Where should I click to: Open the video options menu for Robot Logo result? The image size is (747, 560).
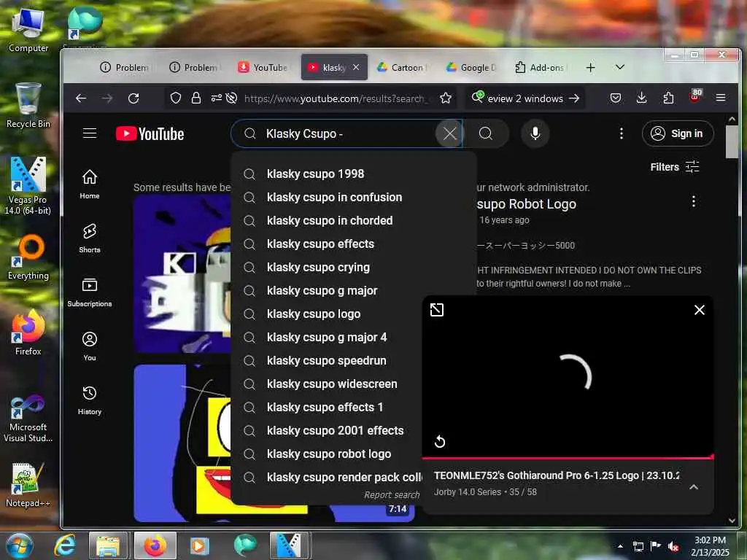(693, 201)
